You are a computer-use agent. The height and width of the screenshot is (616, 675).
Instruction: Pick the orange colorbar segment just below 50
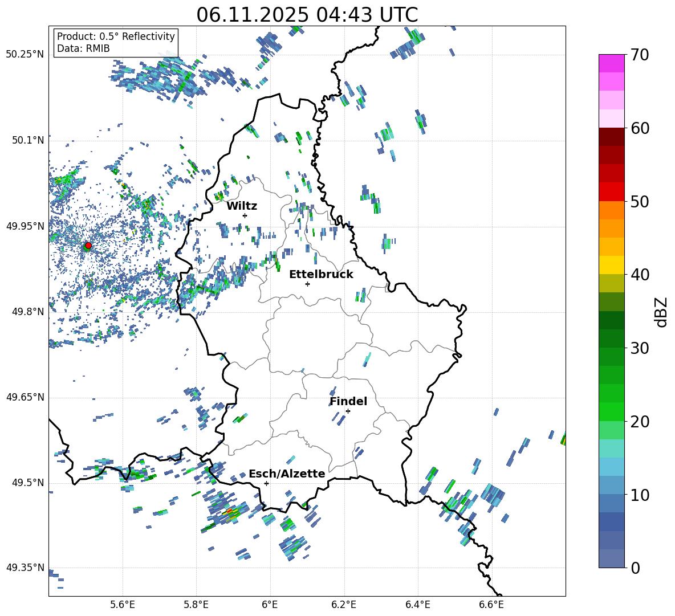pyautogui.click(x=611, y=210)
